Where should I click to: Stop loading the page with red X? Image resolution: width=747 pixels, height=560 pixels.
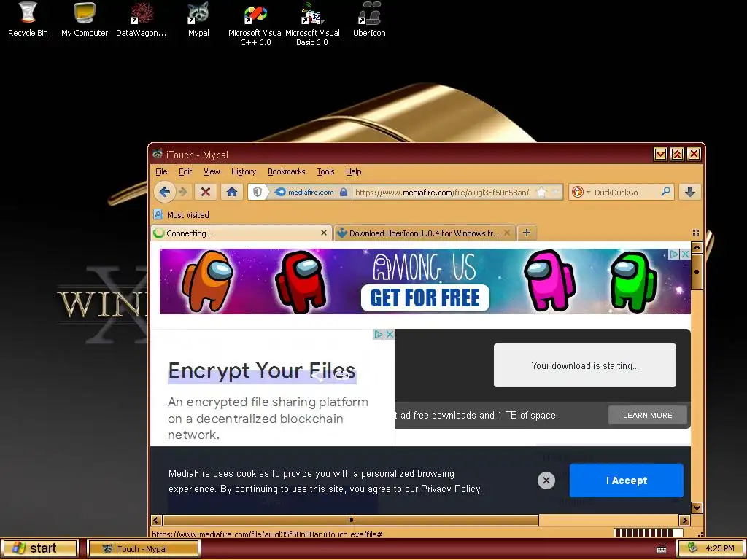pyautogui.click(x=206, y=192)
